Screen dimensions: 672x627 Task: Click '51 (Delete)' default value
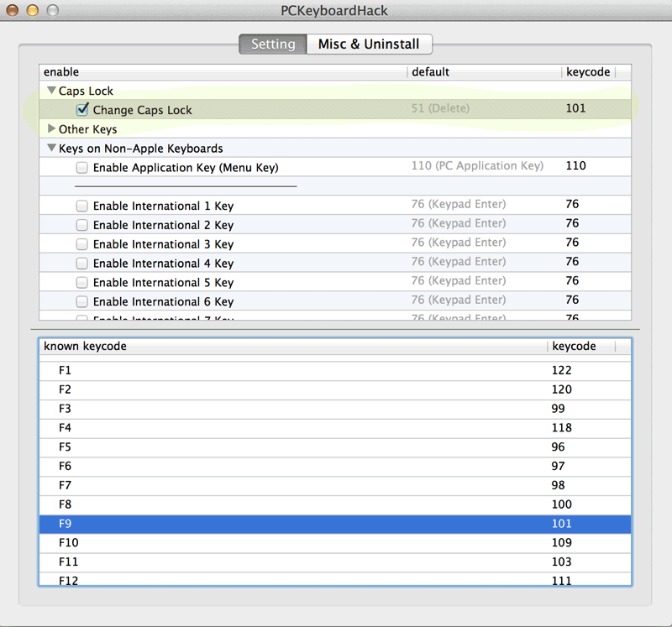pyautogui.click(x=440, y=108)
